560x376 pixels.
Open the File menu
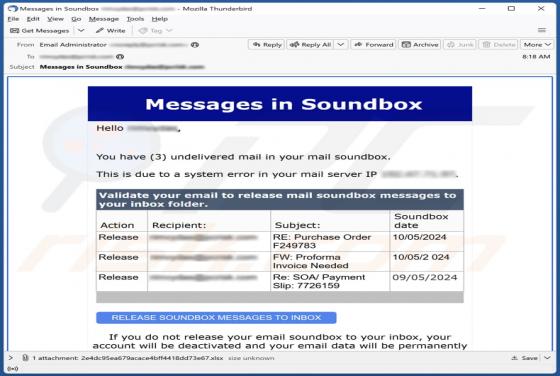14,19
